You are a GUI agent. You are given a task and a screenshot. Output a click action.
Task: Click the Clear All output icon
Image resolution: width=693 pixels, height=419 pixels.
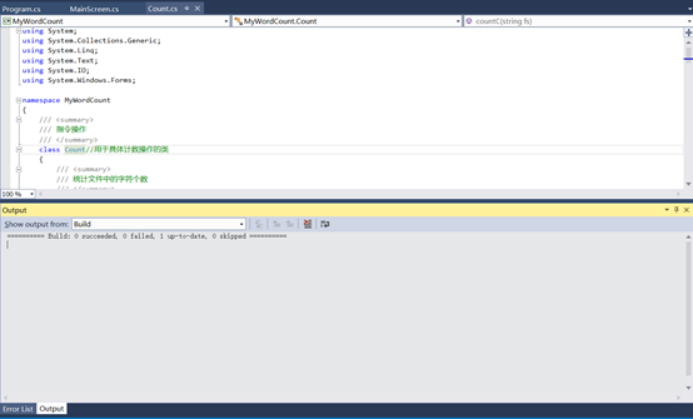coord(308,224)
